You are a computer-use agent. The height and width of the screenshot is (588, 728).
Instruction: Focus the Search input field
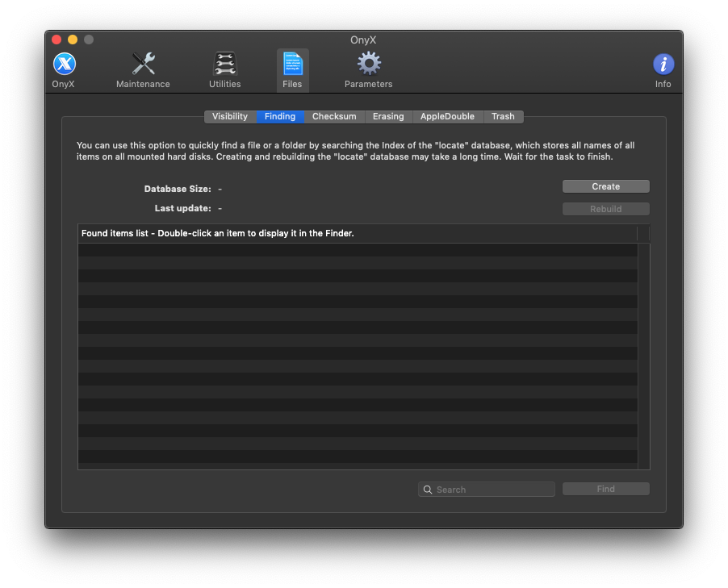click(x=492, y=490)
